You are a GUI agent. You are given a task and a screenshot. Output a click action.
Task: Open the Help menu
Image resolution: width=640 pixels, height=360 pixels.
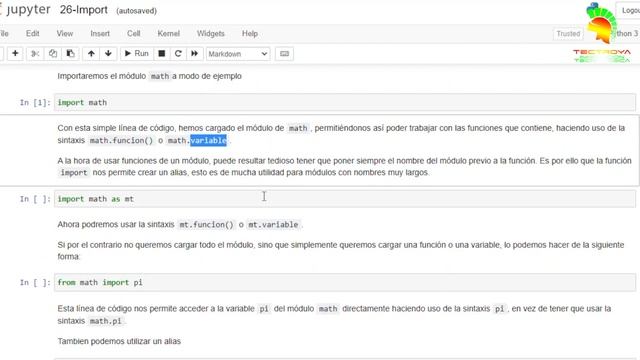(250, 33)
